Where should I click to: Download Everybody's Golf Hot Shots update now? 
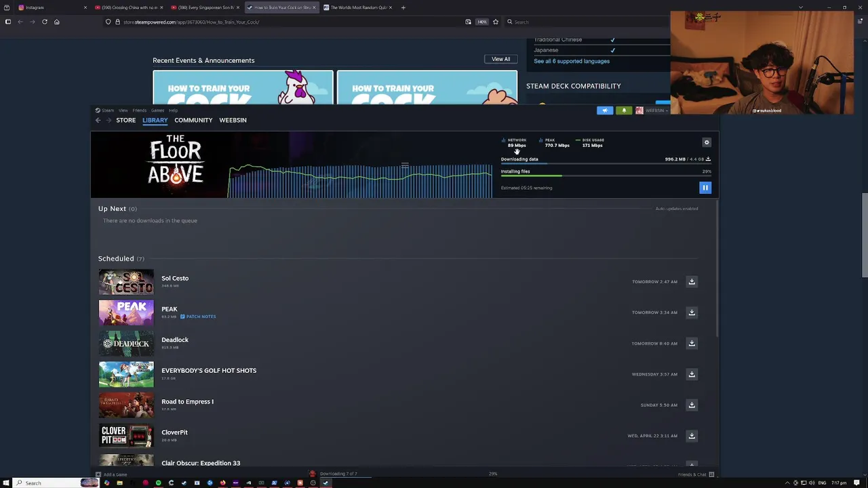(692, 374)
